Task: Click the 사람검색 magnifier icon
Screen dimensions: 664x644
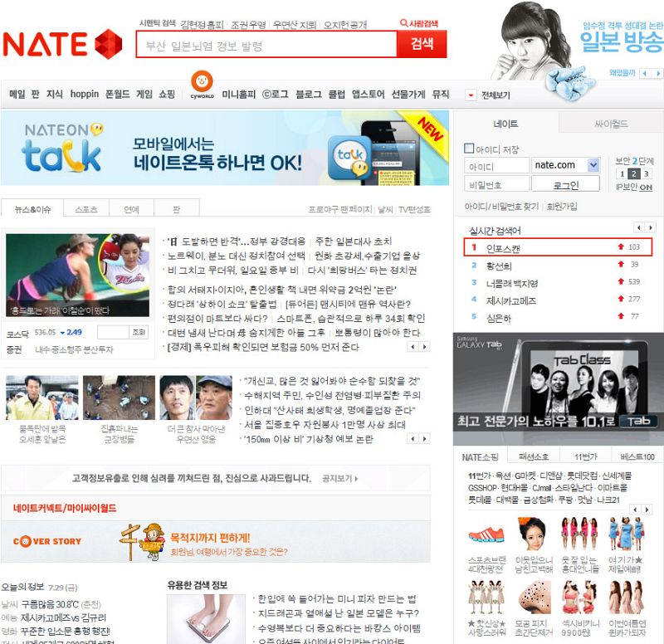Action: (404, 23)
